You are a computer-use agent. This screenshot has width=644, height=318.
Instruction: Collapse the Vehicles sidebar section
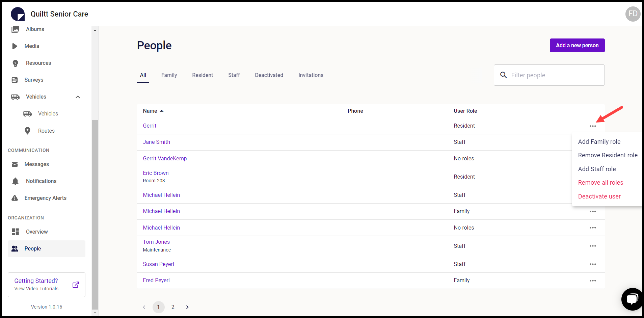pyautogui.click(x=78, y=97)
